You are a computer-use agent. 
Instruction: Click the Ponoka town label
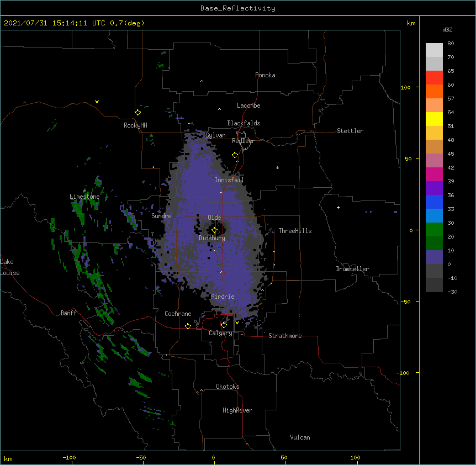265,75
